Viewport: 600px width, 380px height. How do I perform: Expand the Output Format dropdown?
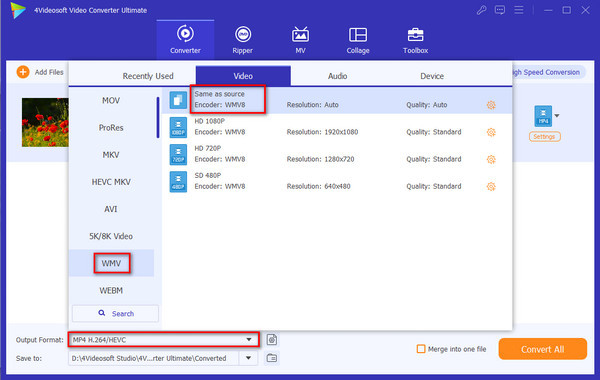(x=249, y=339)
